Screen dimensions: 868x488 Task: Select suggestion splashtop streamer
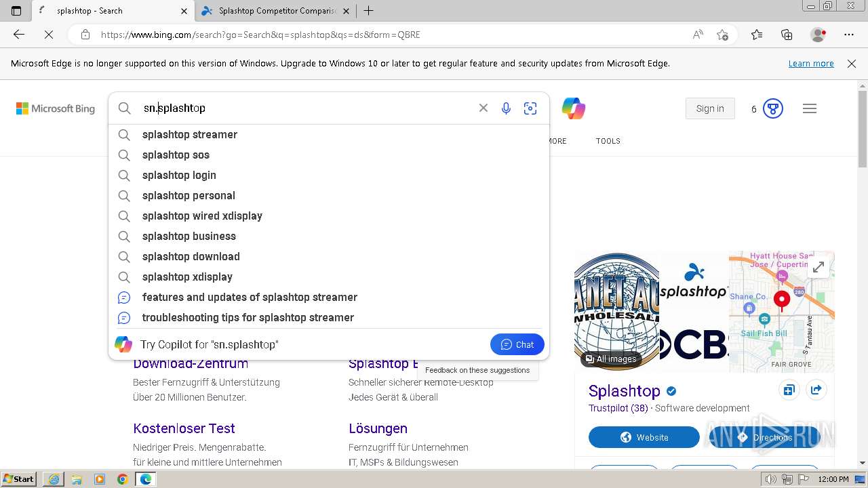(x=329, y=134)
